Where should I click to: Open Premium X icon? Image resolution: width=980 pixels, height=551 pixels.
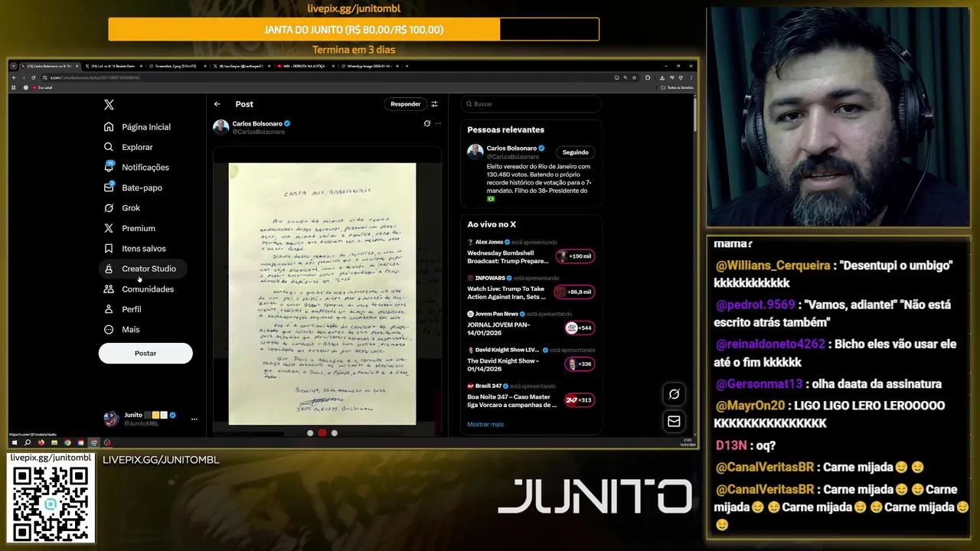pos(109,228)
